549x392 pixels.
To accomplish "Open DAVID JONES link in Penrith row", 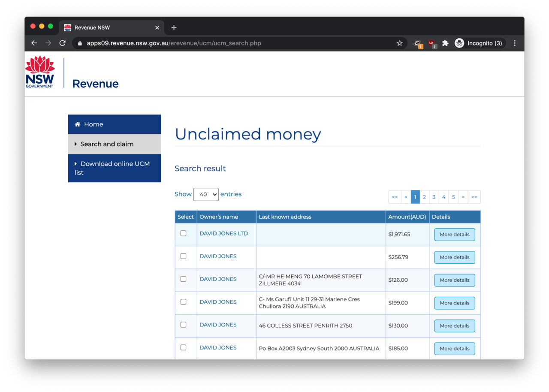I will pyautogui.click(x=218, y=325).
